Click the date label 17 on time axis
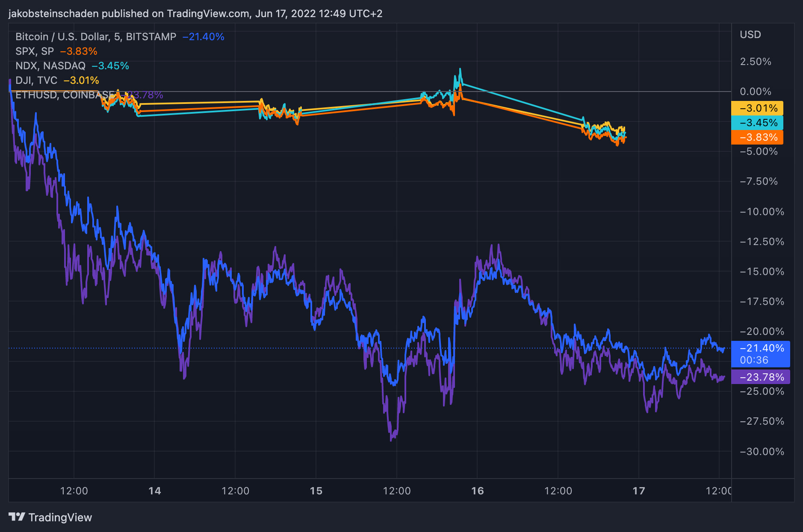This screenshot has height=532, width=803. (639, 491)
